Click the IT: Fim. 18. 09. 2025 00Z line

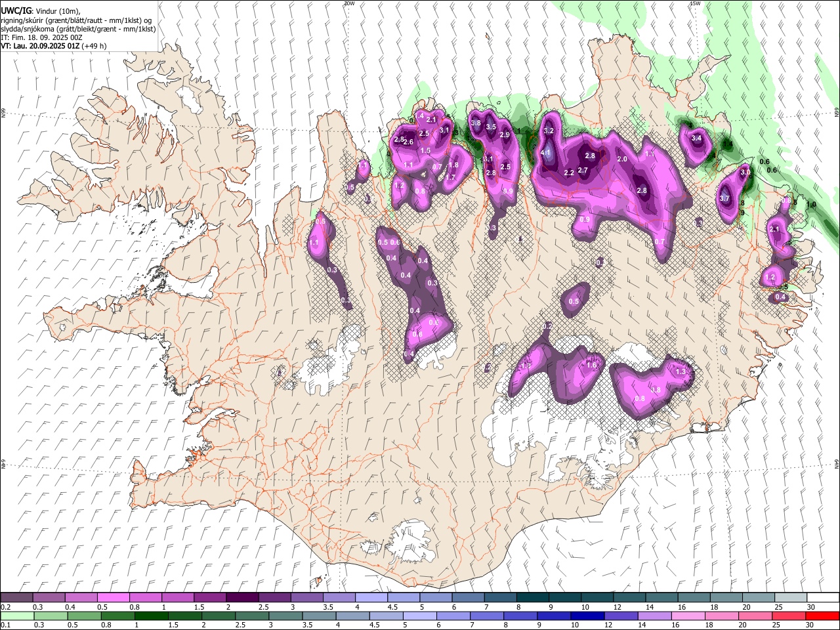[42, 37]
